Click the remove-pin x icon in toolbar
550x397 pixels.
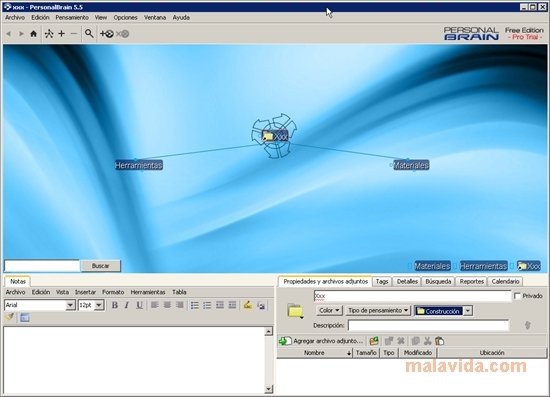pos(122,34)
